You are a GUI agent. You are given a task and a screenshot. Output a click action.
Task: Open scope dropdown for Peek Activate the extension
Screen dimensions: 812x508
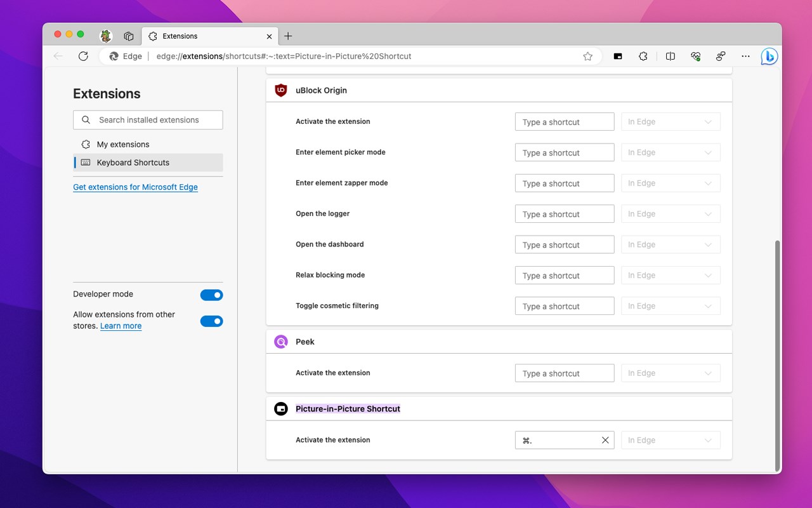click(x=671, y=373)
